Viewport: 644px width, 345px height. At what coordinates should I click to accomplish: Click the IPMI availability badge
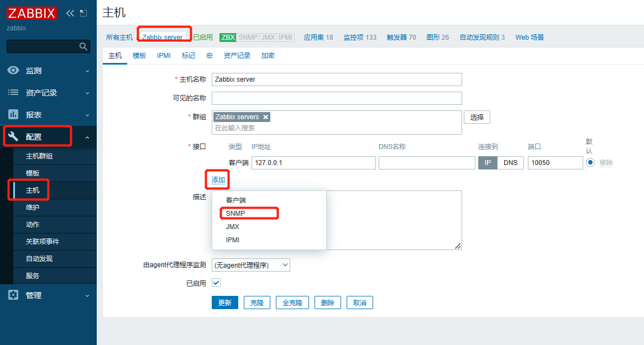click(285, 38)
